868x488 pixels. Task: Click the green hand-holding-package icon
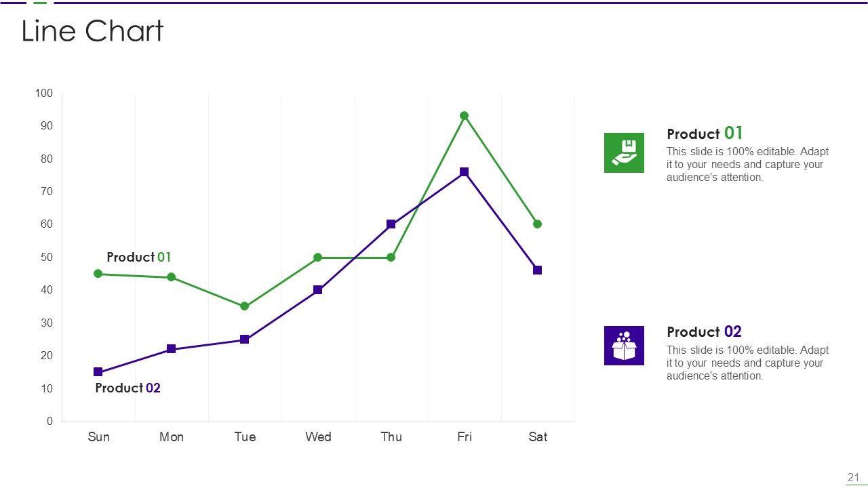tap(624, 152)
